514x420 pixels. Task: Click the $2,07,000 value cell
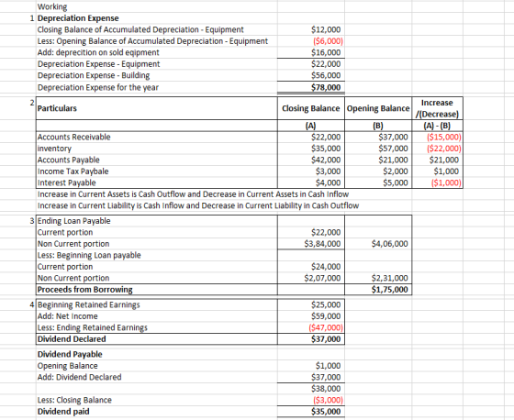click(x=322, y=278)
